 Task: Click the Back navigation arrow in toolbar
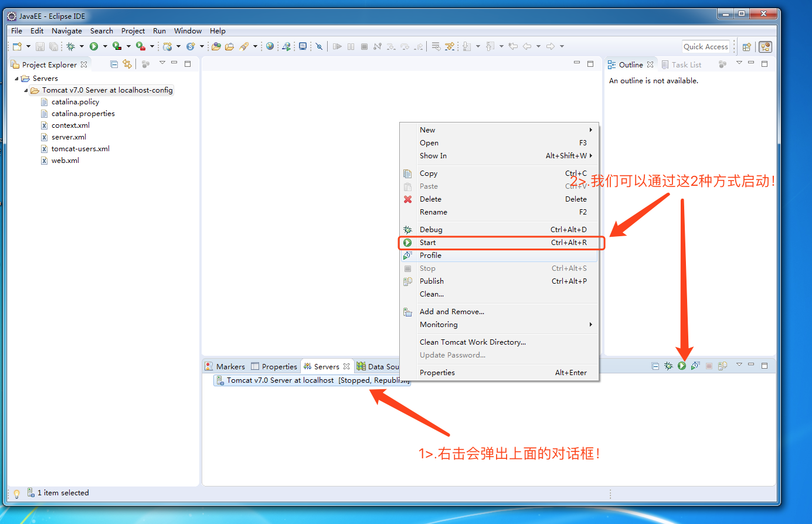pyautogui.click(x=526, y=46)
